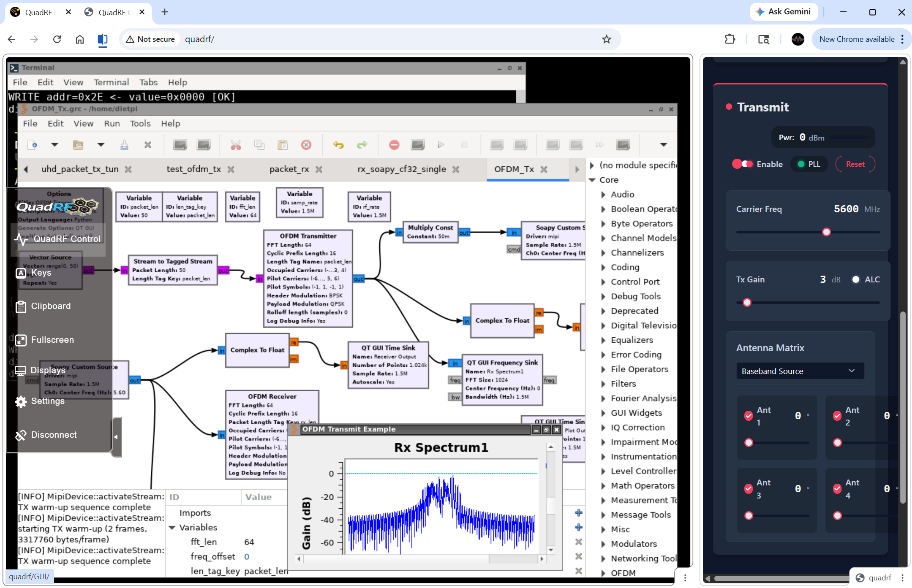This screenshot has height=588, width=912.
Task: Select the Cut icon in the flowgraph toolbar
Action: pos(236,145)
